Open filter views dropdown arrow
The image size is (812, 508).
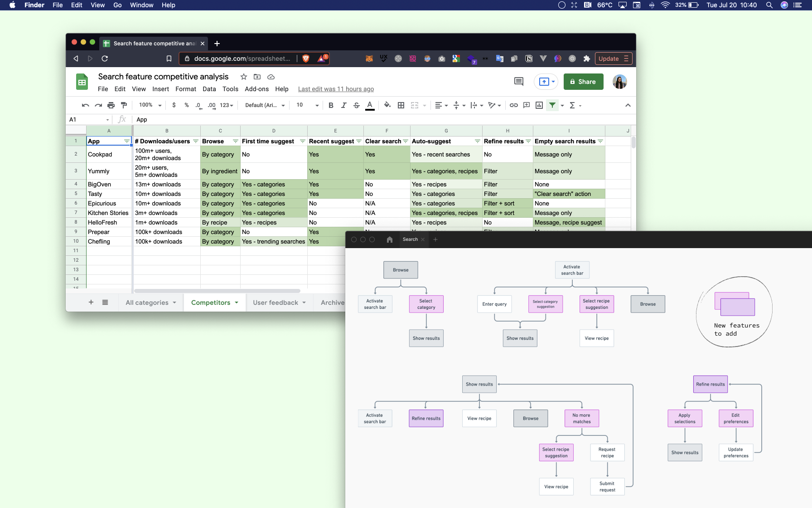pyautogui.click(x=562, y=105)
